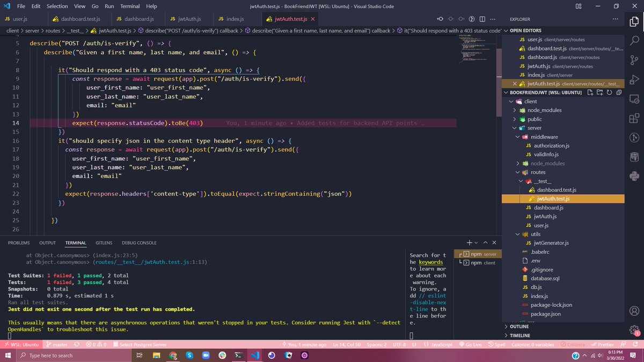This screenshot has height=362, width=644.
Task: Open the GitLens panel tab
Action: click(x=104, y=243)
